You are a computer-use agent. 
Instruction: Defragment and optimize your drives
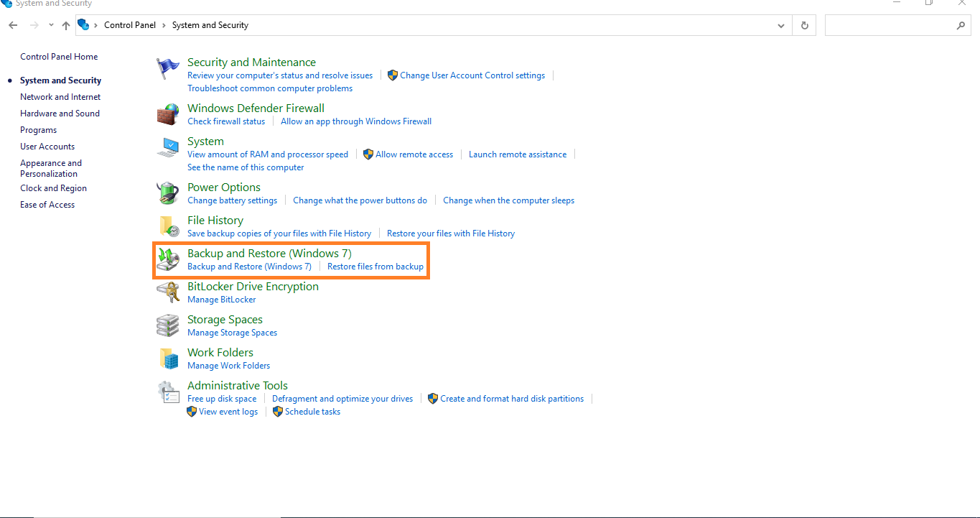(x=342, y=399)
